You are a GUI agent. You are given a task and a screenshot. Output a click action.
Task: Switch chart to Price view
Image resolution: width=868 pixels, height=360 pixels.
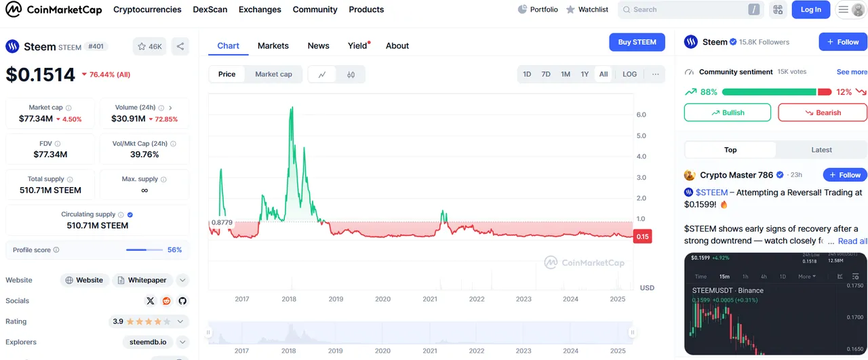pos(227,75)
